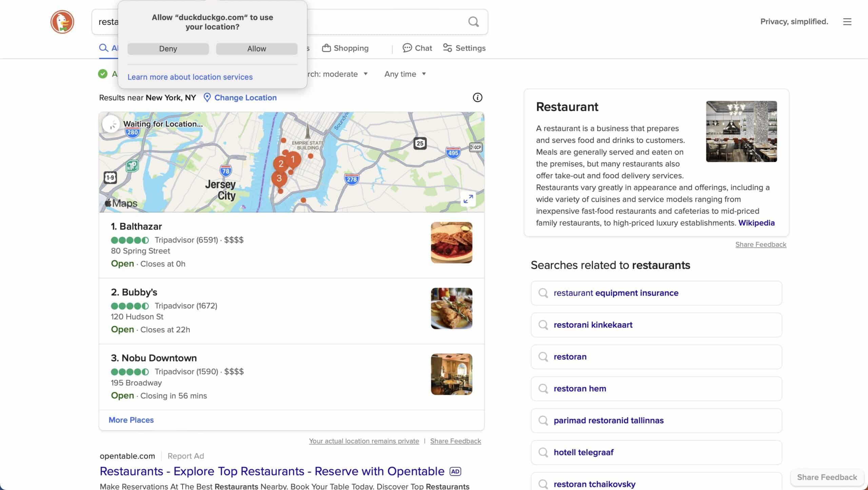
Task: Click the Balthazar food thumbnail
Action: point(451,242)
